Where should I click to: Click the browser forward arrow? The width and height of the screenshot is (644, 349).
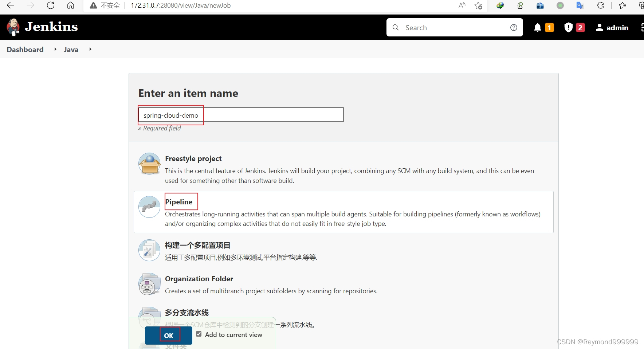[x=31, y=5]
